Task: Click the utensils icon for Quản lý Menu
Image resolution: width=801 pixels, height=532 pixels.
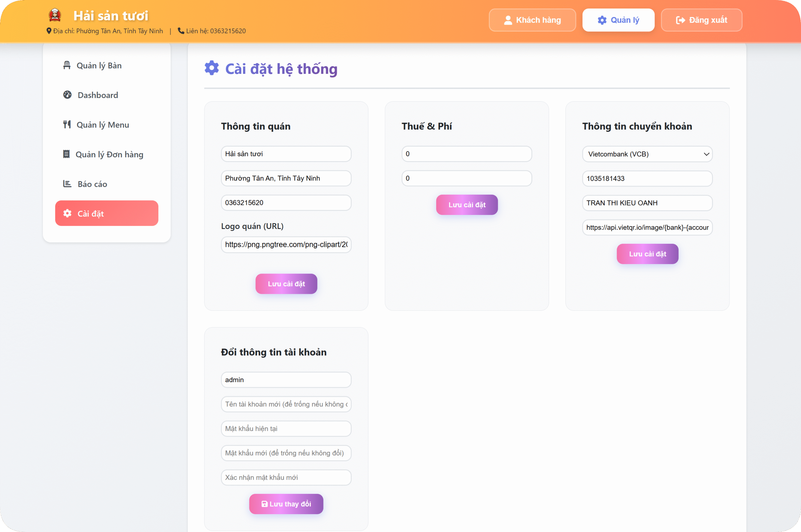Action: 67,125
